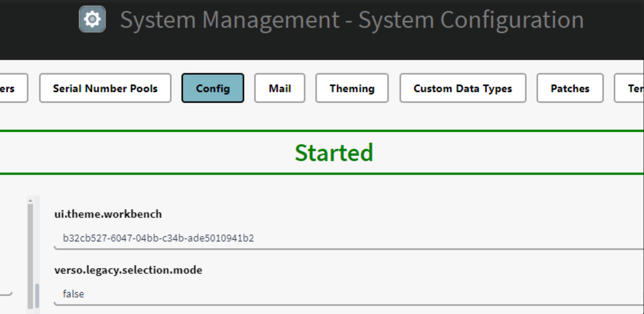
Task: Click the verso.legacy.selection.mode value field
Action: click(x=347, y=294)
